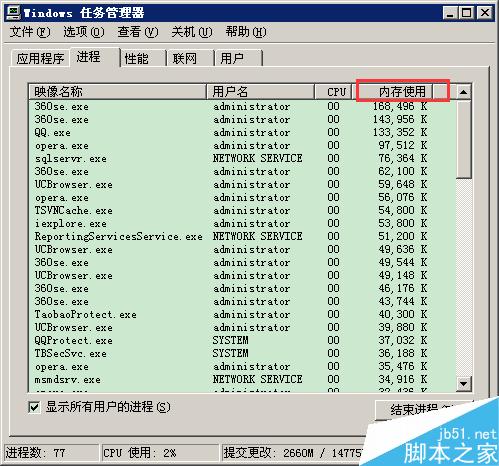
Task: Select UCBrowser.exe row using 49,148 K
Action: [x=242, y=275]
